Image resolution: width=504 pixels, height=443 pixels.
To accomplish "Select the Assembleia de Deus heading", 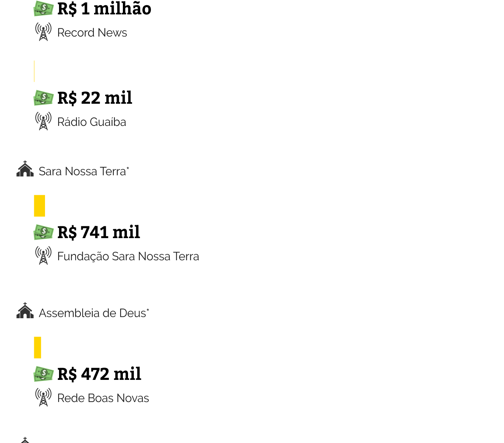I will point(93,313).
